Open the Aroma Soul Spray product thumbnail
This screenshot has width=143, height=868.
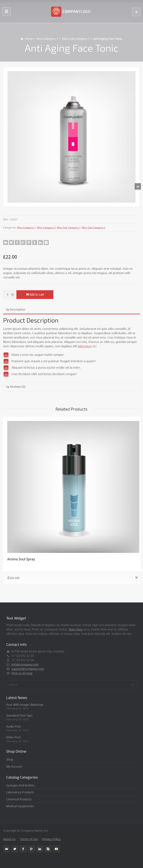point(73,487)
